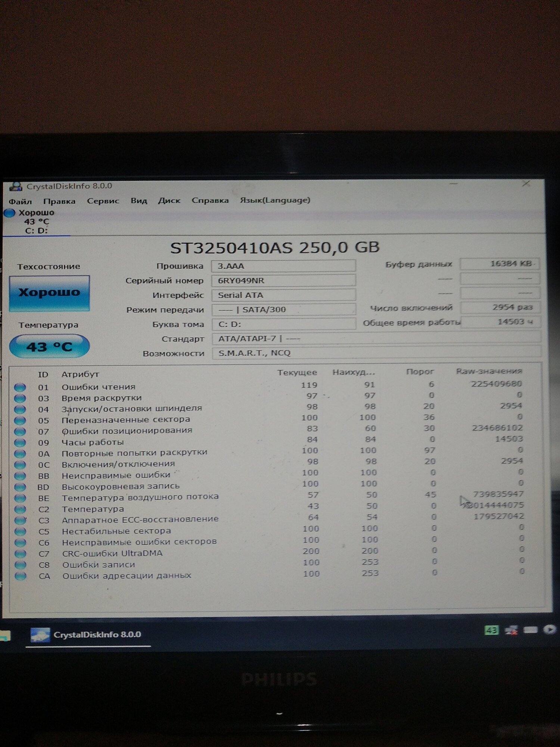Screen dimensions: 560x747
Task: Click the serial number field 6RY049NR
Action: pyautogui.click(x=283, y=280)
